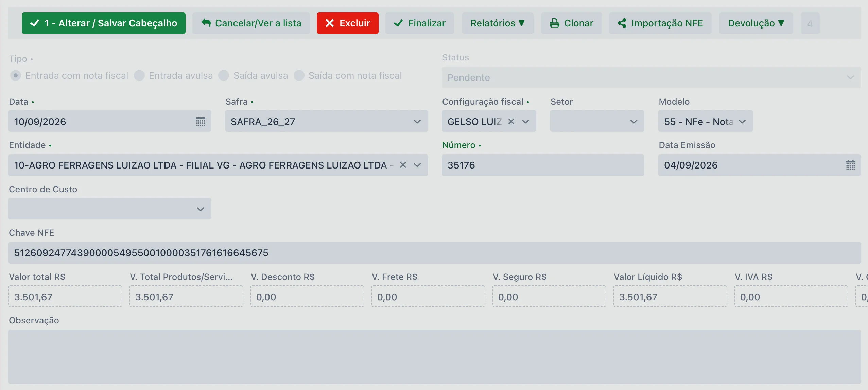Click Alterar / Salvar Cabeçalho button
This screenshot has width=868, height=390.
104,23
